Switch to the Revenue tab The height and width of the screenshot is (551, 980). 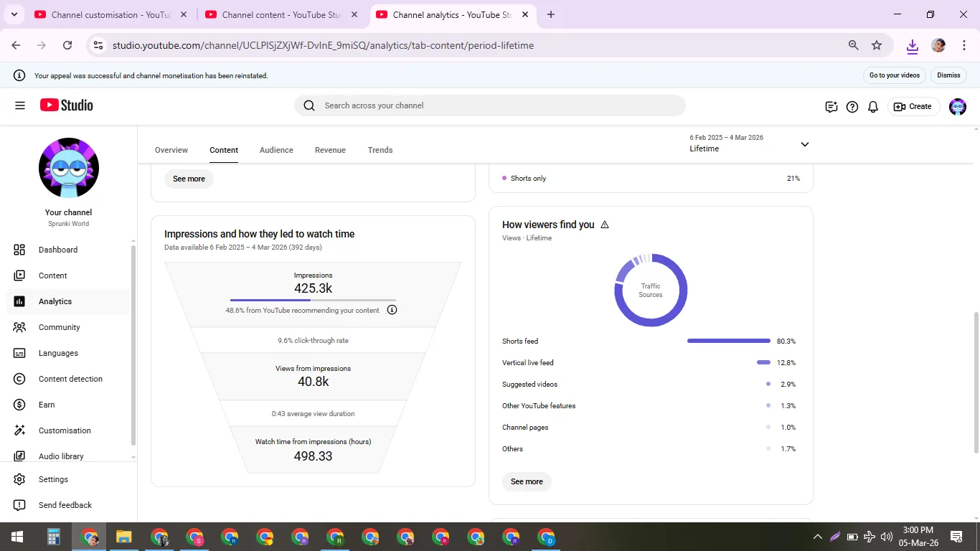330,150
